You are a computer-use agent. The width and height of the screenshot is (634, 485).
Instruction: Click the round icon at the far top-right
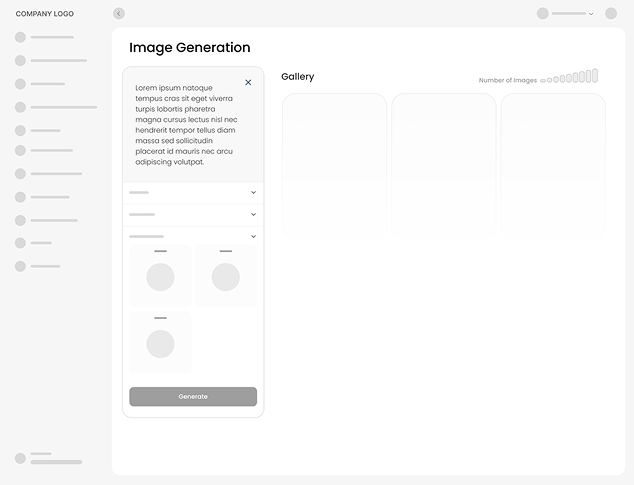[611, 14]
